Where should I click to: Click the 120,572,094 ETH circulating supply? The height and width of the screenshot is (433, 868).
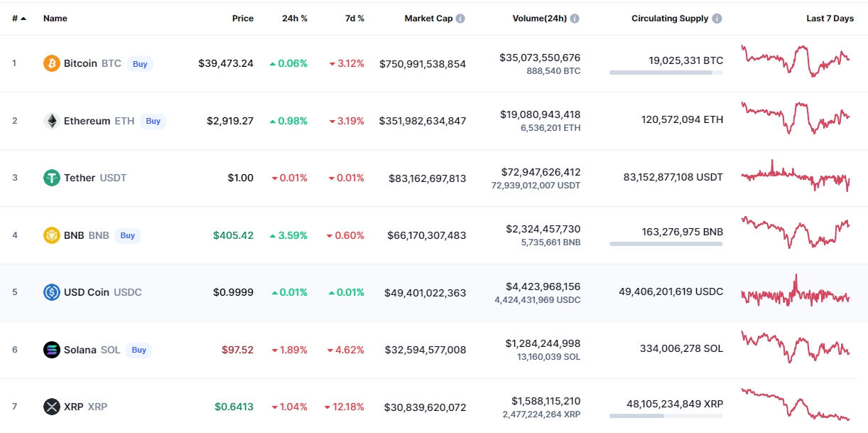(x=682, y=119)
